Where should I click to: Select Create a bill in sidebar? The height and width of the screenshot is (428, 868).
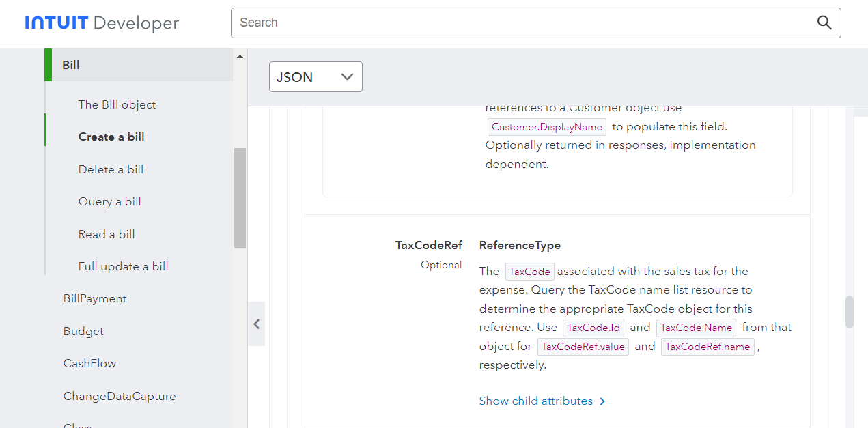111,137
